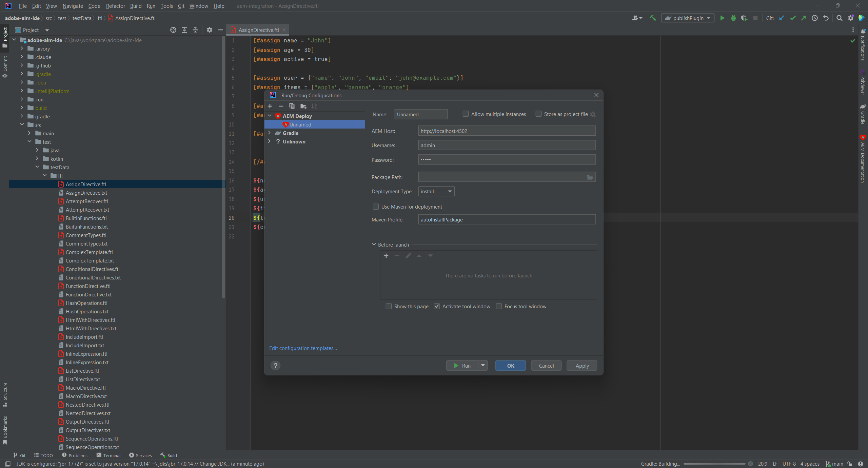
Task: Expand java folder under test
Action: (x=37, y=150)
